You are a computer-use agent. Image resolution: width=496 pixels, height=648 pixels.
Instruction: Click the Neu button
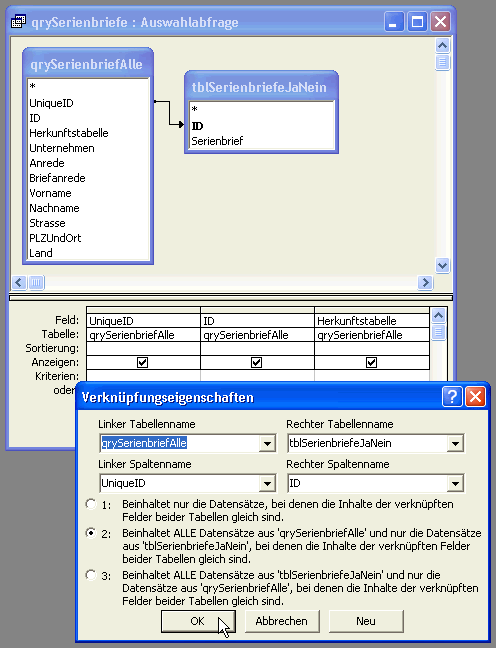click(x=366, y=621)
